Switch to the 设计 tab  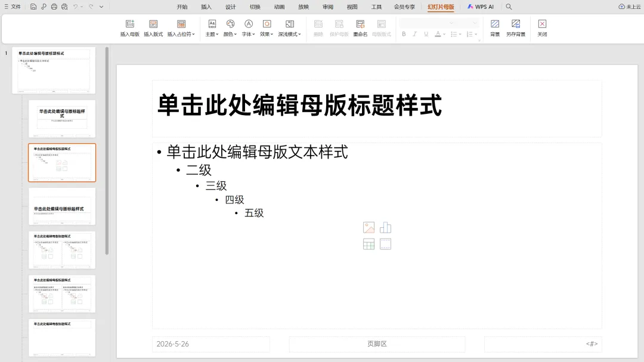[231, 7]
